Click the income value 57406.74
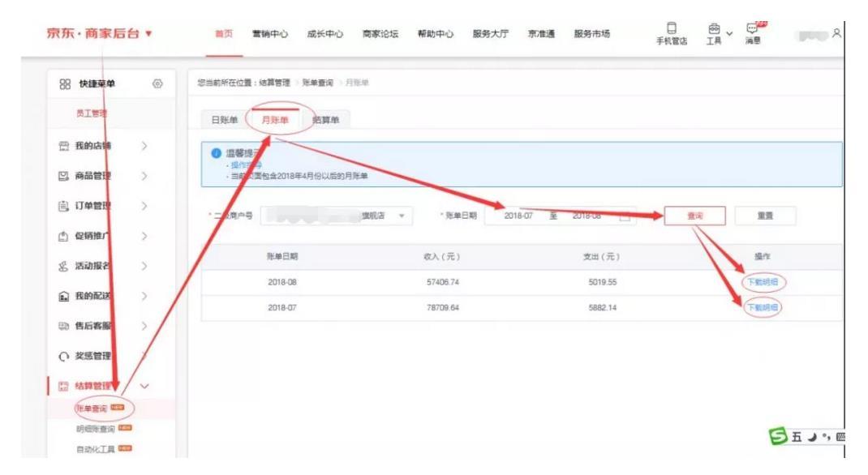The height and width of the screenshot is (475, 868). tap(443, 282)
